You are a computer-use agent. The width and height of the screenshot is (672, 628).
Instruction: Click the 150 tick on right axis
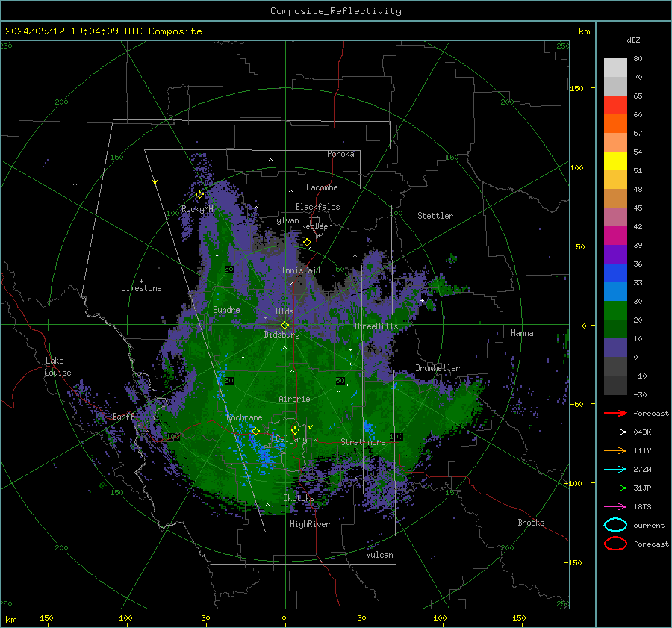pyautogui.click(x=577, y=88)
